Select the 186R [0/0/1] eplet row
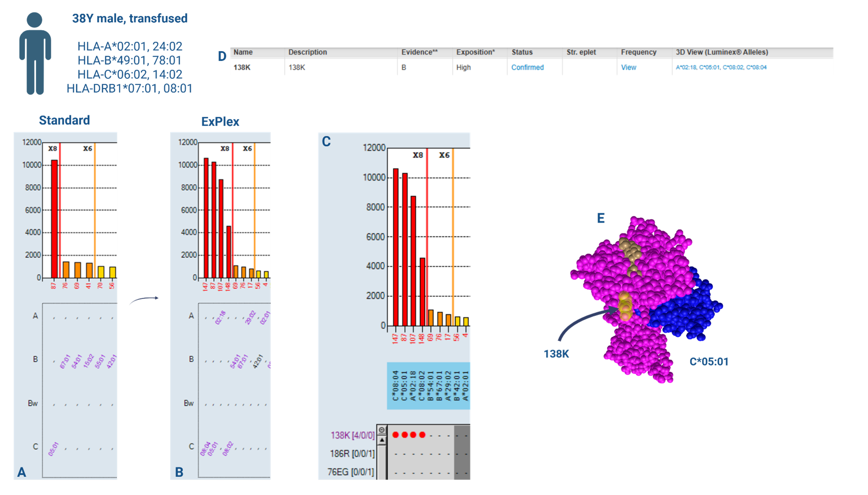 (352, 454)
